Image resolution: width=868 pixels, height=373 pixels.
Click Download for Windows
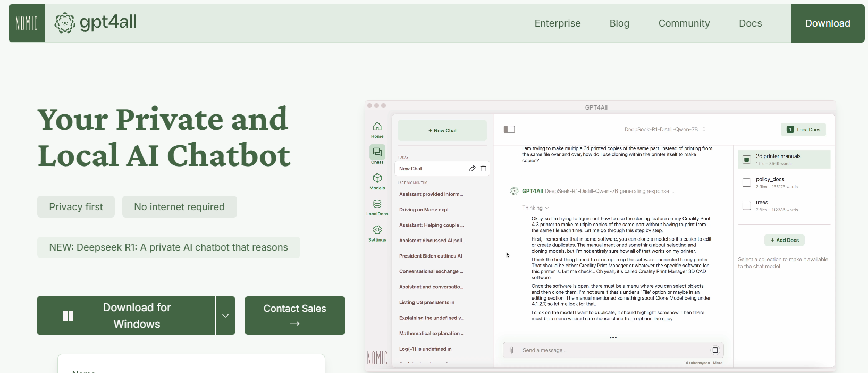coord(126,316)
